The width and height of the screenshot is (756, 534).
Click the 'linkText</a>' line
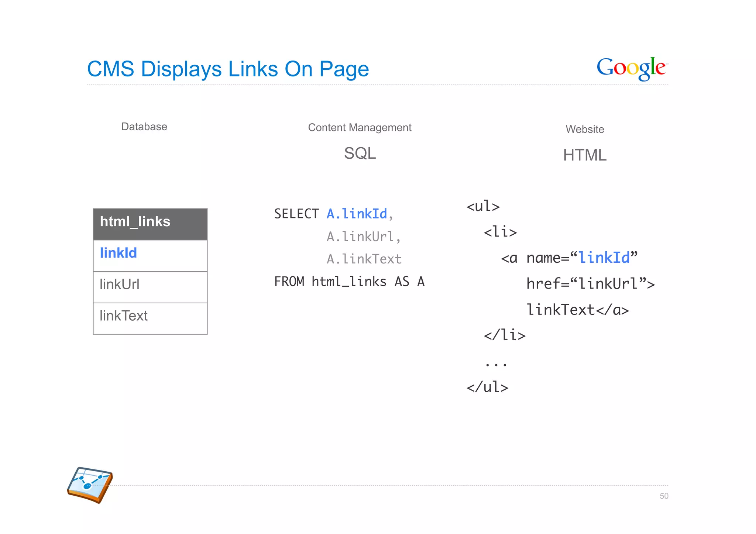578,310
